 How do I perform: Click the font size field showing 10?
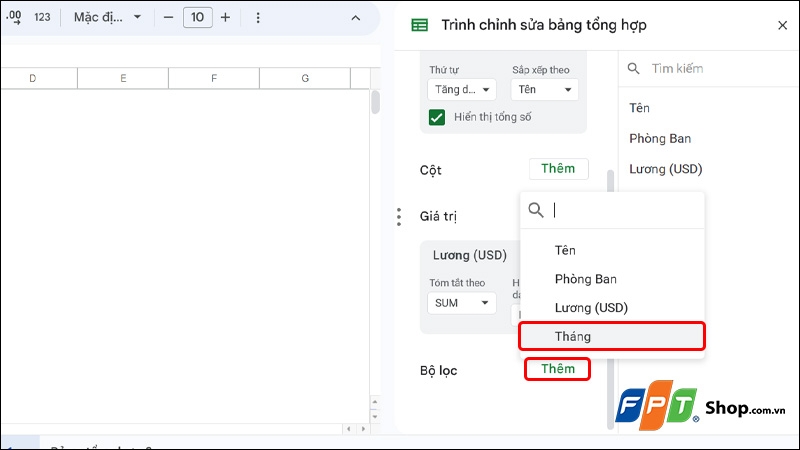pyautogui.click(x=197, y=17)
